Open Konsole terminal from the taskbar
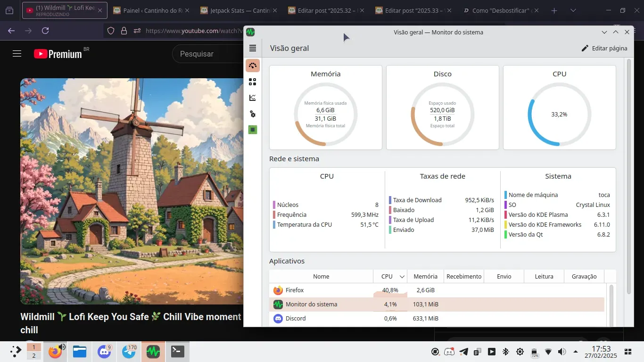Image resolution: width=644 pixels, height=362 pixels. [x=178, y=352]
